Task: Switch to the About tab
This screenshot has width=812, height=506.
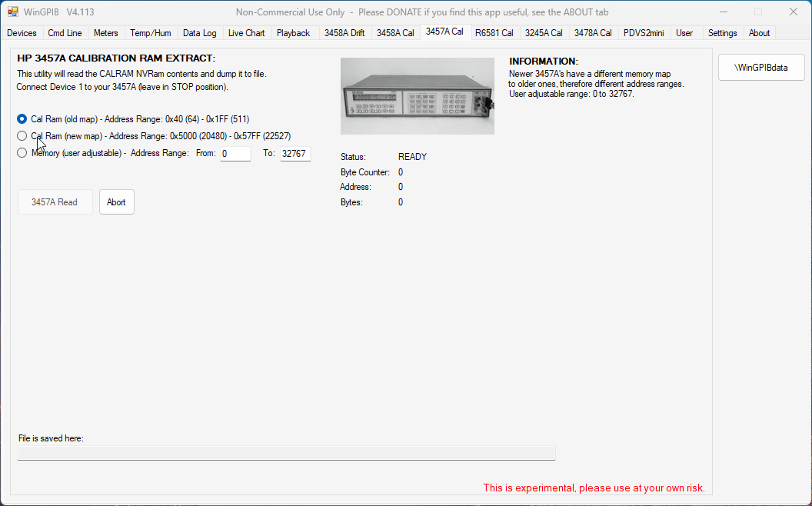Action: (759, 32)
